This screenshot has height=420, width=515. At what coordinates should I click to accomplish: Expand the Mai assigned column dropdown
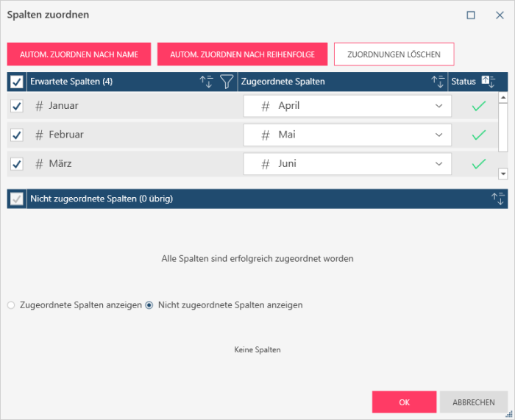point(439,135)
